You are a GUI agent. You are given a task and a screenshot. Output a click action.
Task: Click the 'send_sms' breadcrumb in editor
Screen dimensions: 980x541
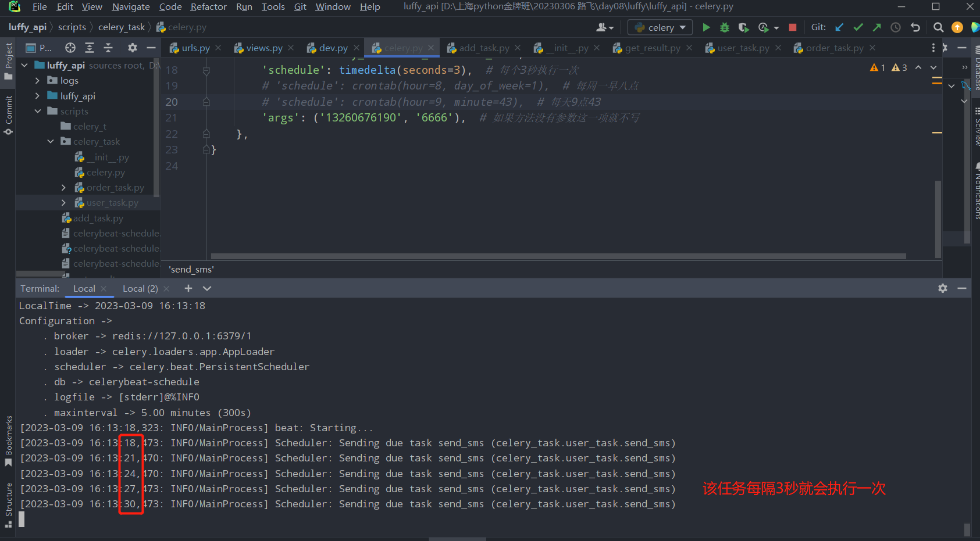pos(191,269)
